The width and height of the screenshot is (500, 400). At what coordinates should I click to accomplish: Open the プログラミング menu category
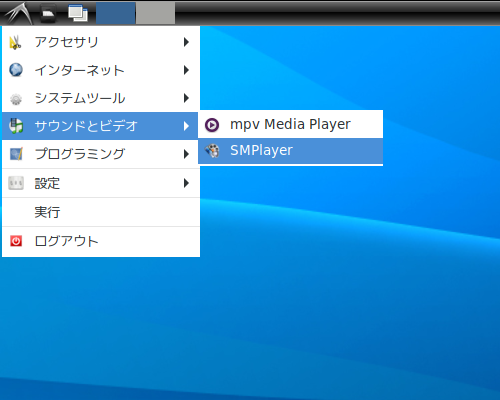(x=101, y=154)
